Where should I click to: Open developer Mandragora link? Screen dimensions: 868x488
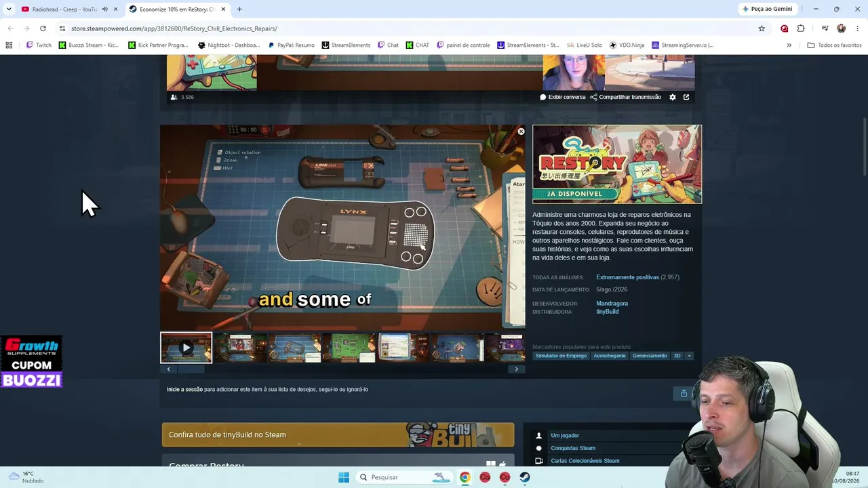click(x=612, y=304)
